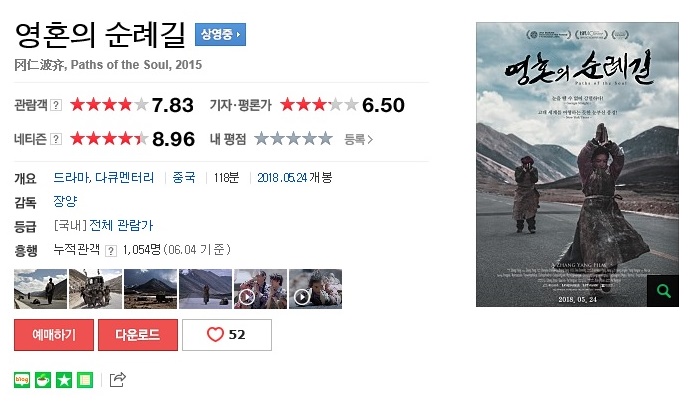This screenshot has width=698, height=405.
Task: Play the first video thumbnail with people
Action: [260, 289]
